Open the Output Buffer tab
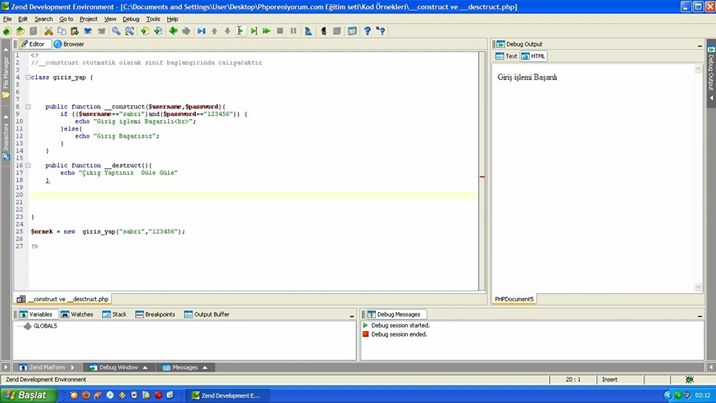 [x=206, y=314]
